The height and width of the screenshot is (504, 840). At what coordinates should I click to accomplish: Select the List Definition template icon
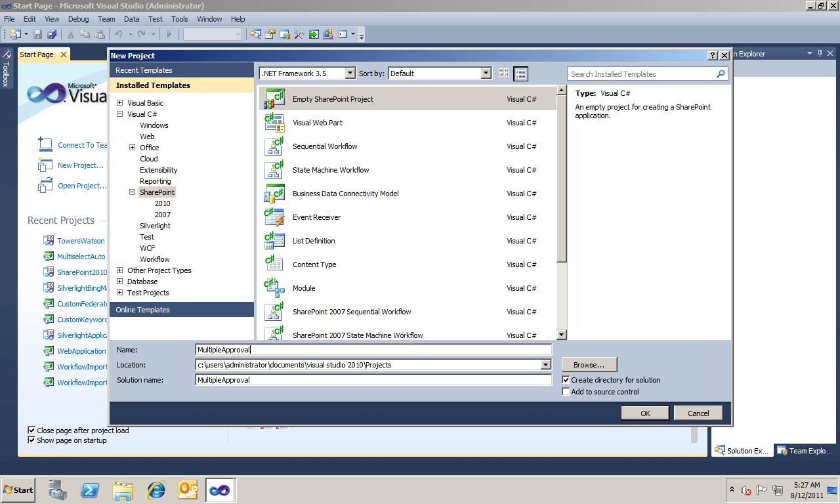pyautogui.click(x=274, y=241)
